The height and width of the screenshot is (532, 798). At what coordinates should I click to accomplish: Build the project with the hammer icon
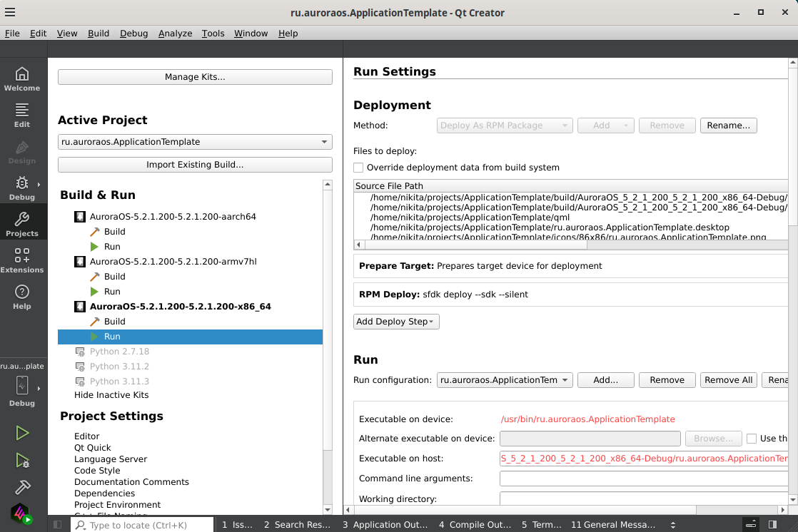tap(22, 487)
